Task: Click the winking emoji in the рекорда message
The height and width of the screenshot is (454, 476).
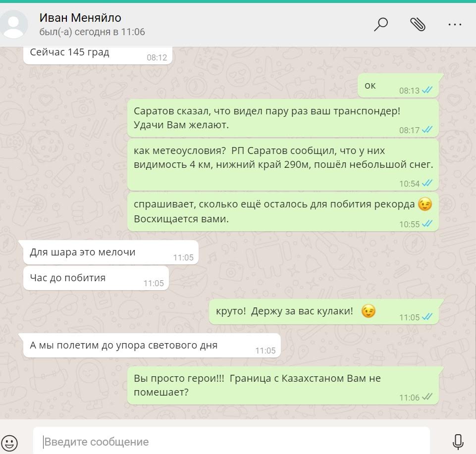Action: coord(424,204)
